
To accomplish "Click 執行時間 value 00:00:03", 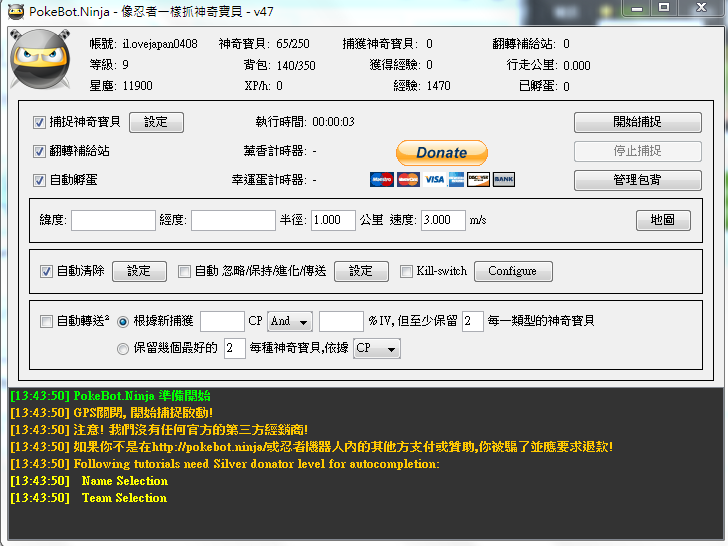I will (x=333, y=122).
